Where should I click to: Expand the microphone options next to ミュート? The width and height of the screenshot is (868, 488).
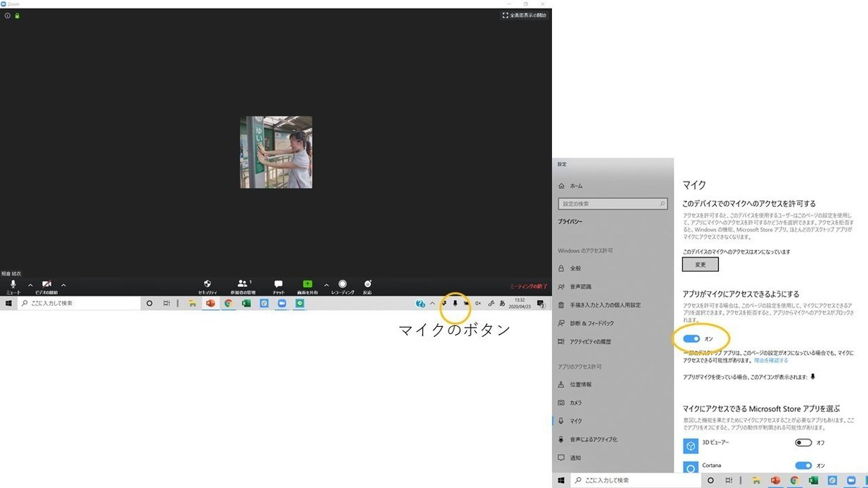29,283
